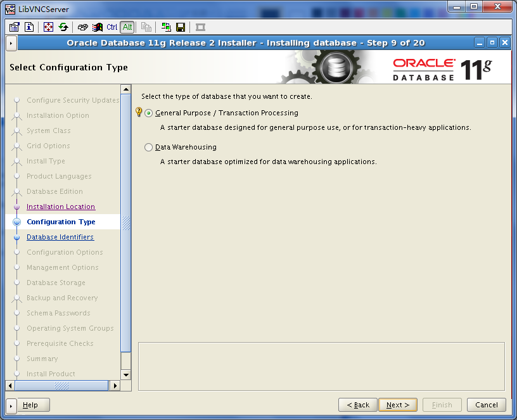Image resolution: width=517 pixels, height=420 pixels.
Task: Toggle full screen mode icon
Action: [x=48, y=27]
